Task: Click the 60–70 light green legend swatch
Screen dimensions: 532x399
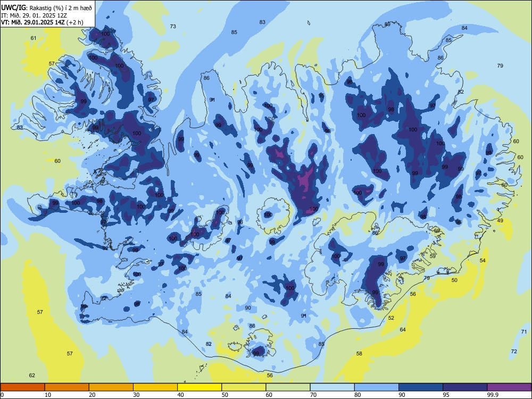Action: 288,387
